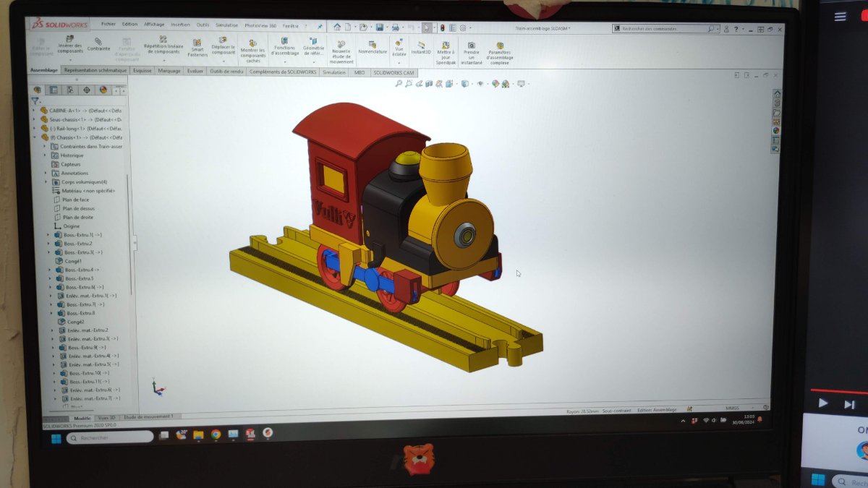Switch to Compléments de SOLIDWORKS tab
This screenshot has width=868, height=488.
[283, 72]
